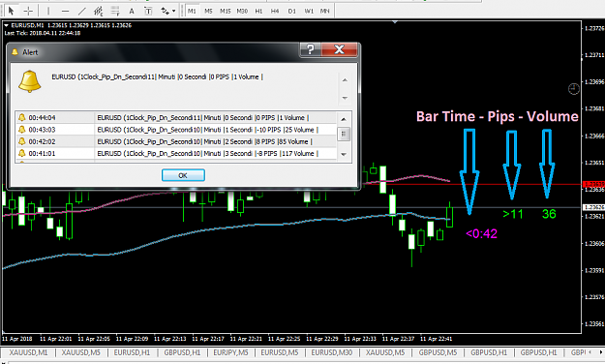
Task: Open the XAUUSD,M1 chart tab
Action: pos(28,352)
